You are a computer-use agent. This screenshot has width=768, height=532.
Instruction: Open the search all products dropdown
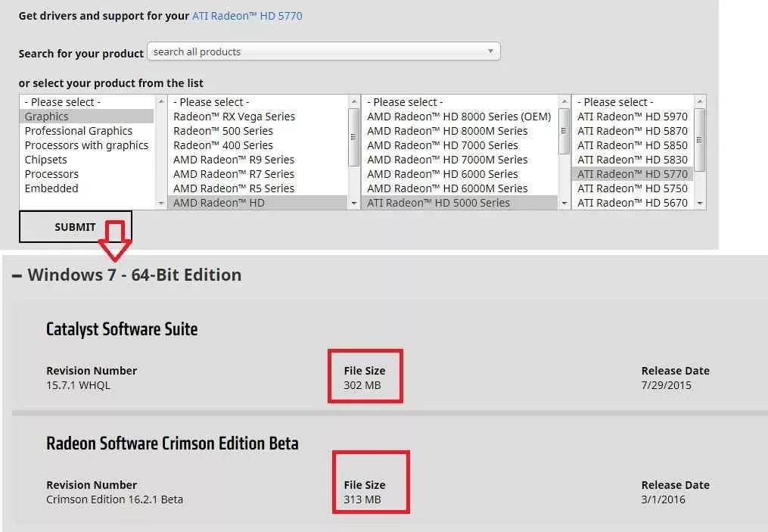(x=324, y=51)
